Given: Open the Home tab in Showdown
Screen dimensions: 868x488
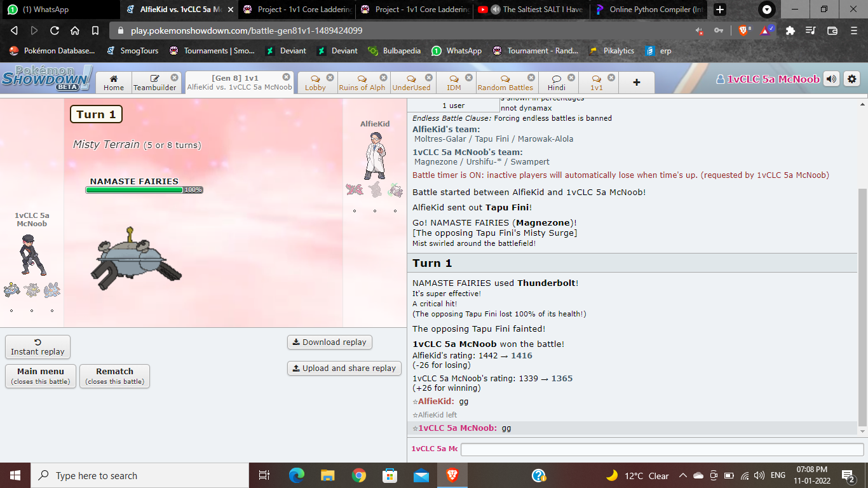Looking at the screenshot, I should (x=114, y=83).
